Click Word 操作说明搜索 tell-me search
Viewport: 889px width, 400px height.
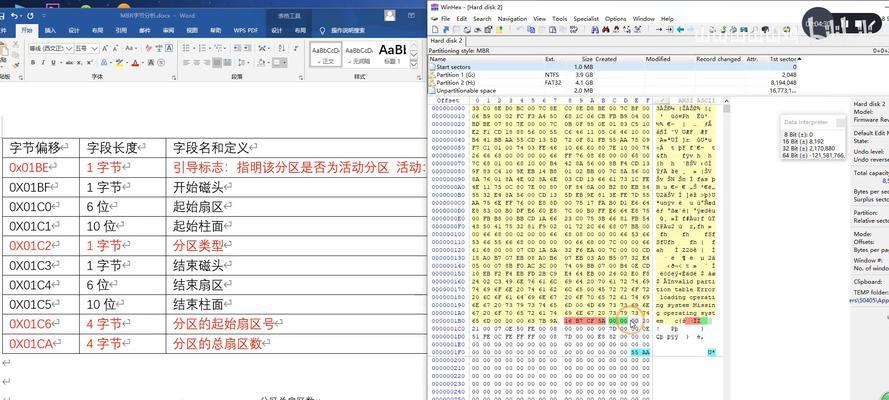click(x=347, y=31)
